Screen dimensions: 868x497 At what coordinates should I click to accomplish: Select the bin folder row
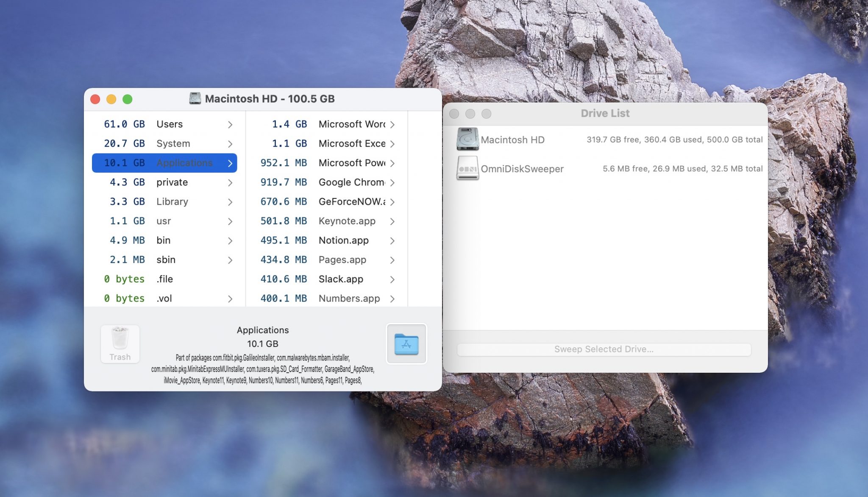point(164,240)
